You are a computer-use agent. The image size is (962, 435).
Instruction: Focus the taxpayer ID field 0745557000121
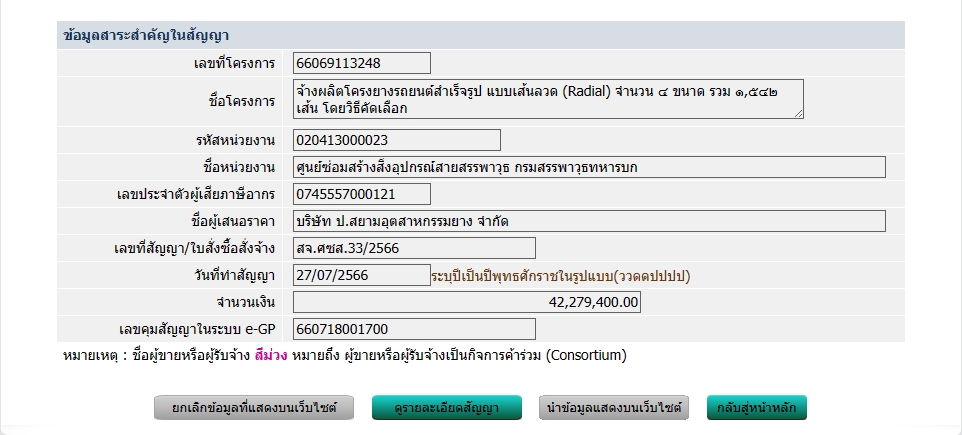point(361,194)
